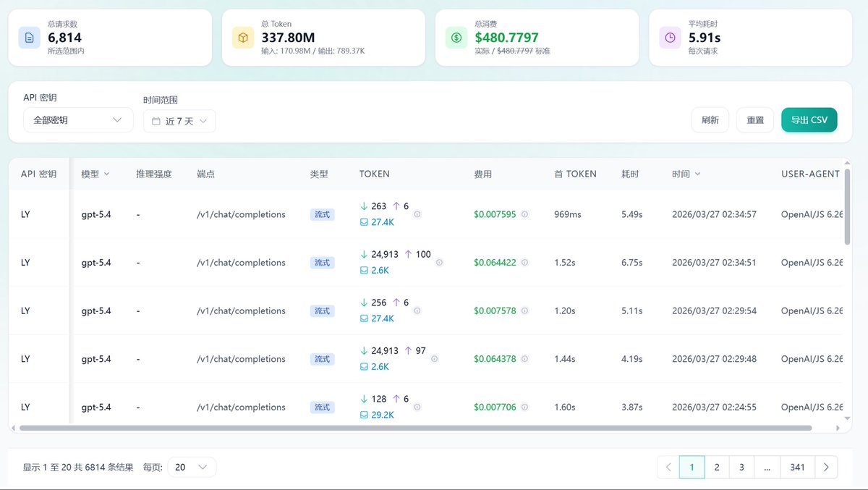Click the info icon beside $0.064378
This screenshot has height=490, width=868.
tap(524, 359)
